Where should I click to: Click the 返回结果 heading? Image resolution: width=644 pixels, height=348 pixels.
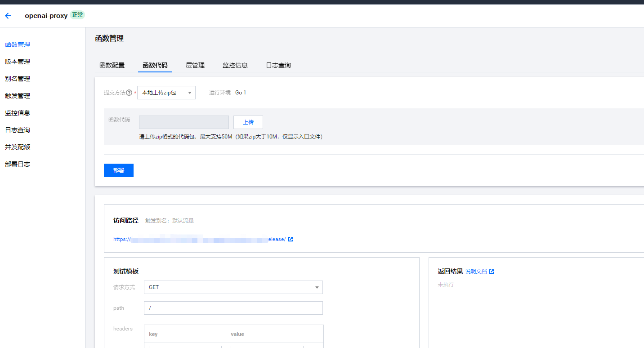[450, 272]
